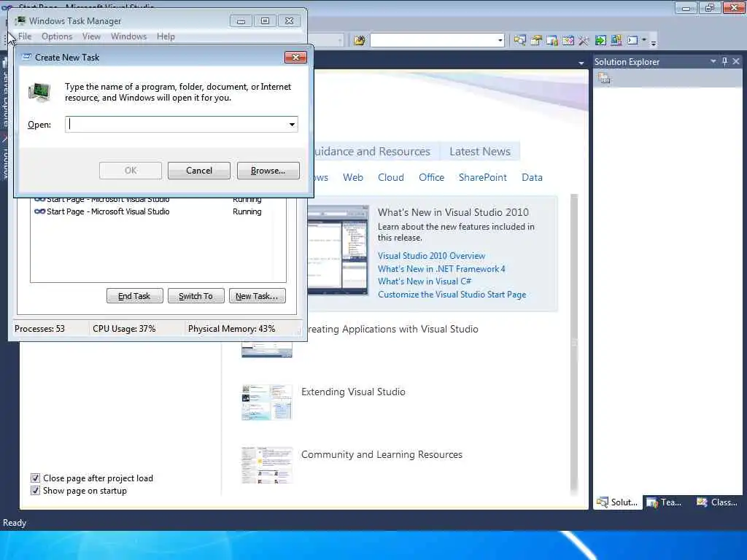Toggle 'Show page on startup' checkbox
The height and width of the screenshot is (560, 747).
[35, 490]
